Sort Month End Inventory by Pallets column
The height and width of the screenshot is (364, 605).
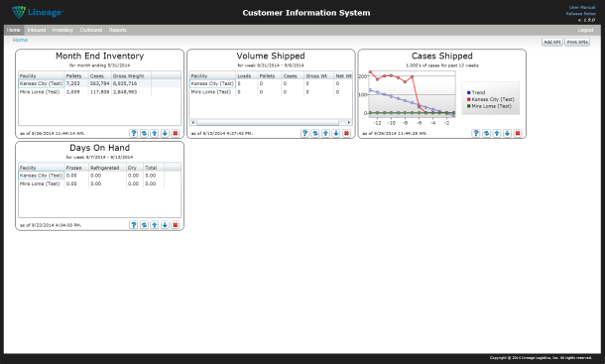(x=76, y=75)
